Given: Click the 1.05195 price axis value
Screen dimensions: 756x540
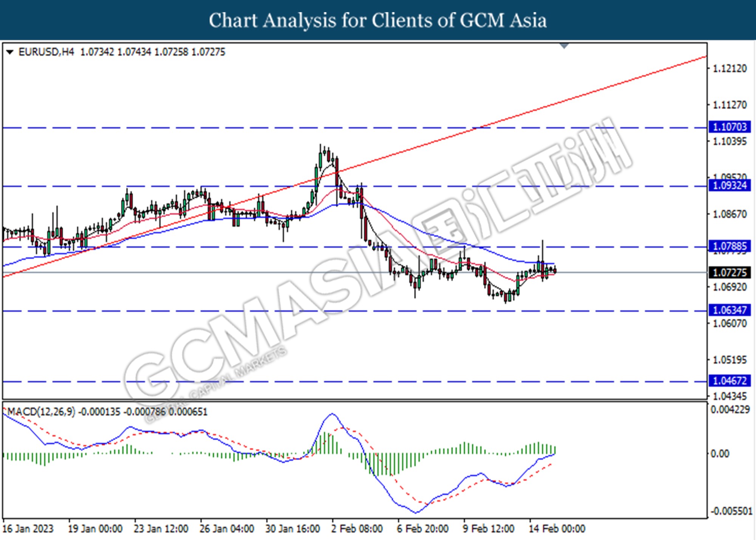Looking at the screenshot, I should coord(730,360).
